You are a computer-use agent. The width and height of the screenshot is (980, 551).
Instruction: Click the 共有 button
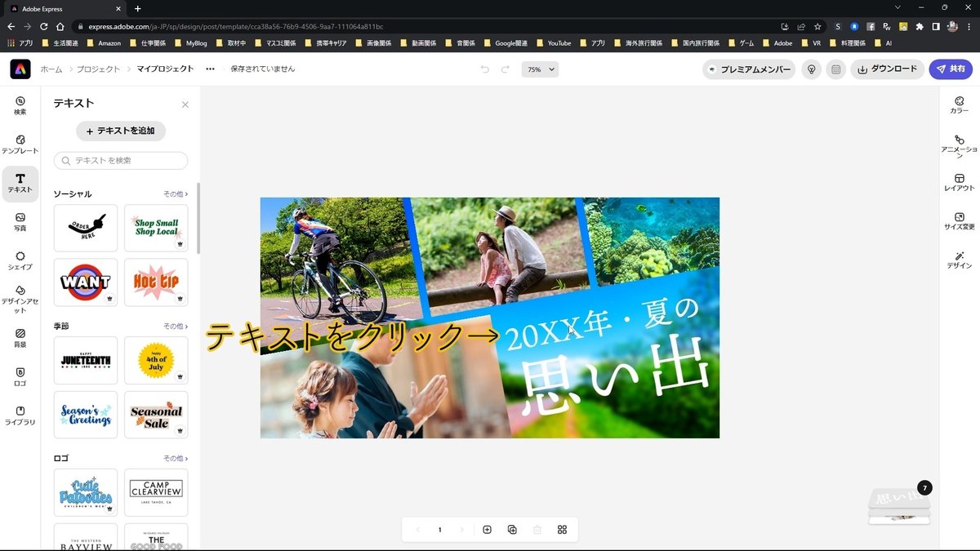point(951,69)
